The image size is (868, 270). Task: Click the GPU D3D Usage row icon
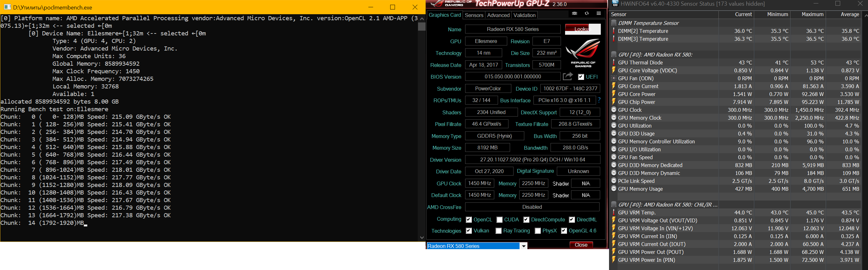(613, 134)
